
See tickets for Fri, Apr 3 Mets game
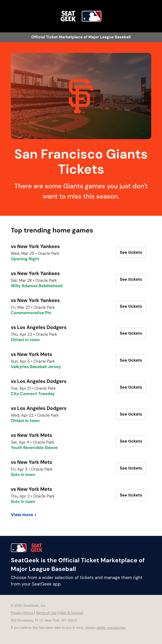(131, 468)
